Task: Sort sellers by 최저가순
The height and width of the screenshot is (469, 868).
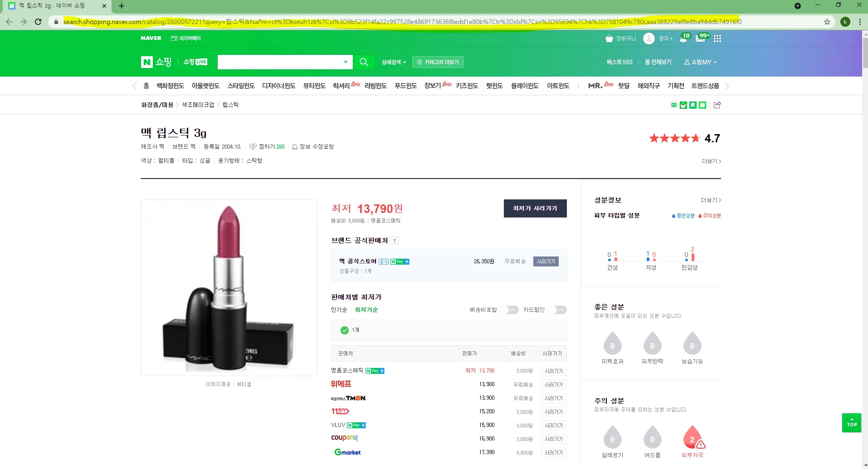Action: pos(366,310)
